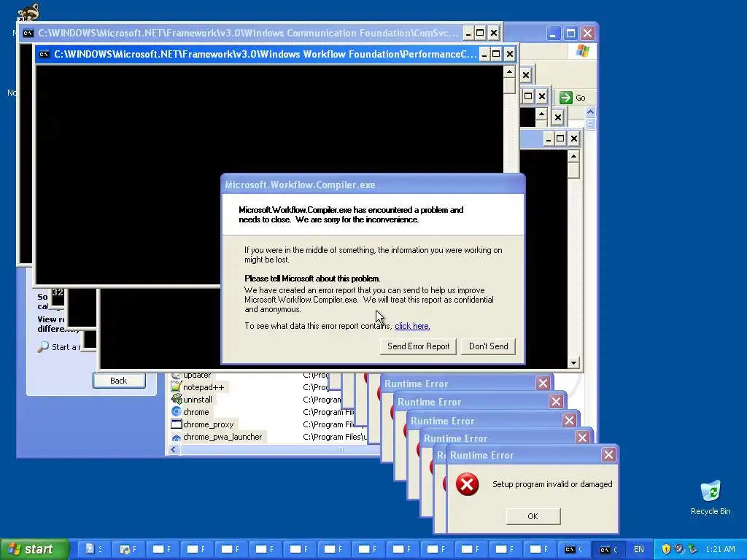Image resolution: width=747 pixels, height=560 pixels.
Task: Click Back in the search companion pane
Action: coord(119,381)
